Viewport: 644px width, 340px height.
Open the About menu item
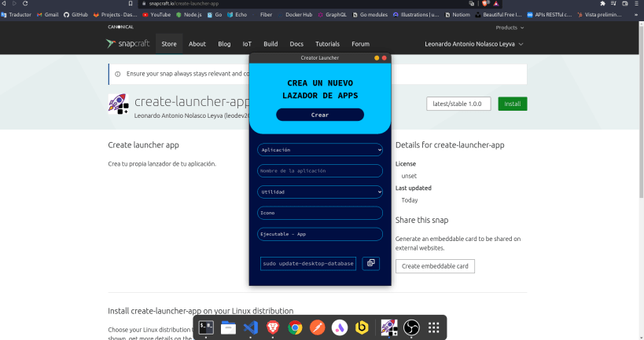[197, 44]
